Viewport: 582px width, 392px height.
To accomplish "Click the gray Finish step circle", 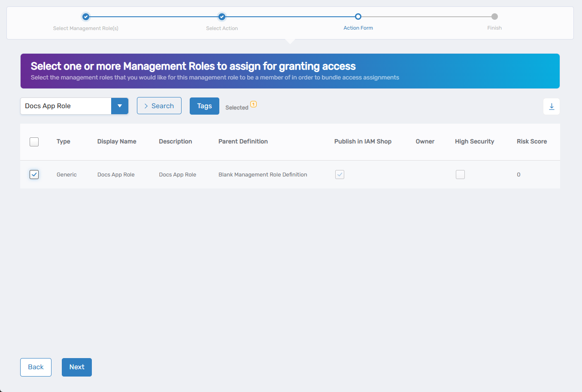I will (x=494, y=16).
